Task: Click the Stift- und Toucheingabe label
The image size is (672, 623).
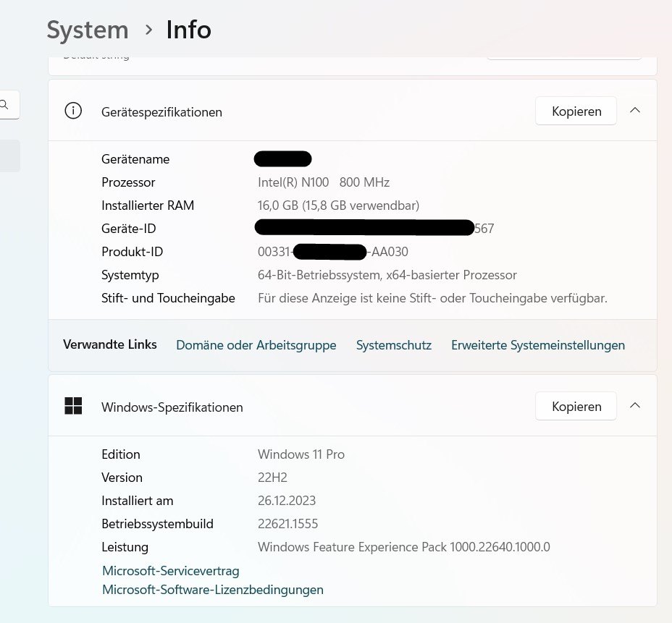Action: [168, 298]
